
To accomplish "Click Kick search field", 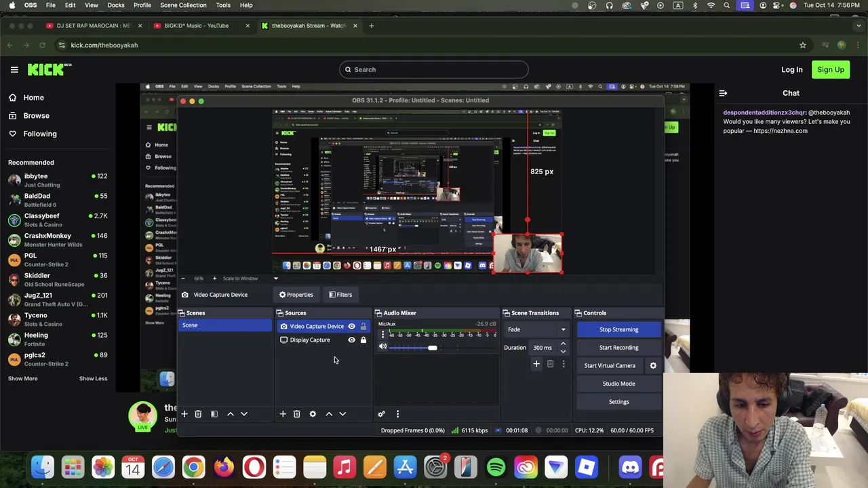I will click(x=433, y=69).
